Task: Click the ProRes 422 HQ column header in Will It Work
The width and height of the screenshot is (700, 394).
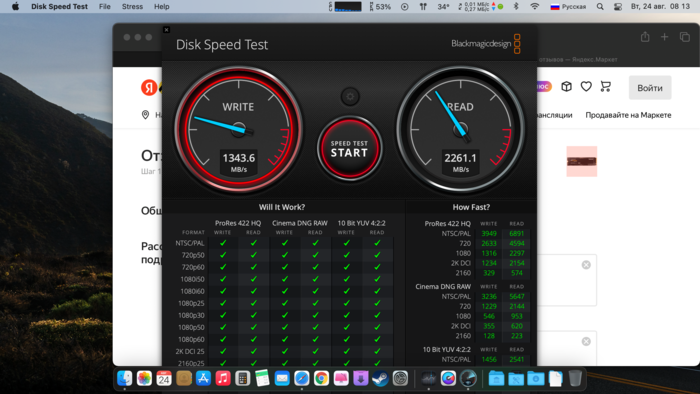Action: click(238, 223)
